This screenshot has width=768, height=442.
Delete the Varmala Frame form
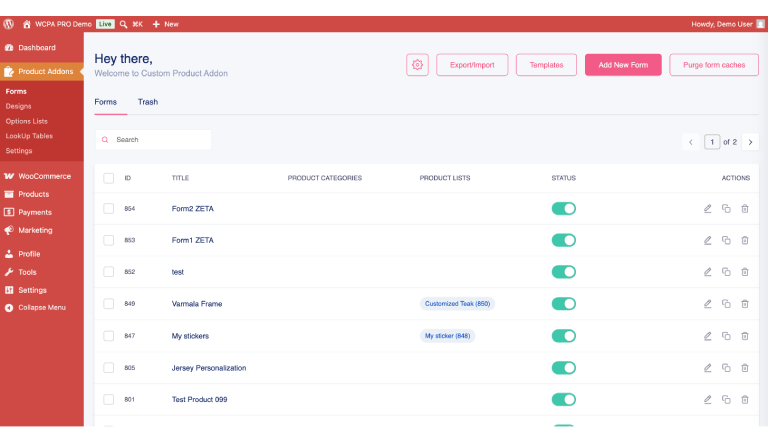(744, 304)
